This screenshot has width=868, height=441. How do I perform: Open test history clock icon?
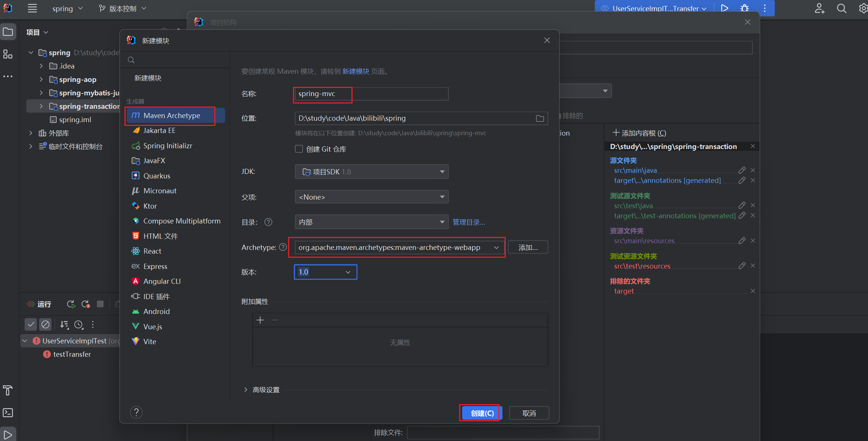click(x=79, y=324)
